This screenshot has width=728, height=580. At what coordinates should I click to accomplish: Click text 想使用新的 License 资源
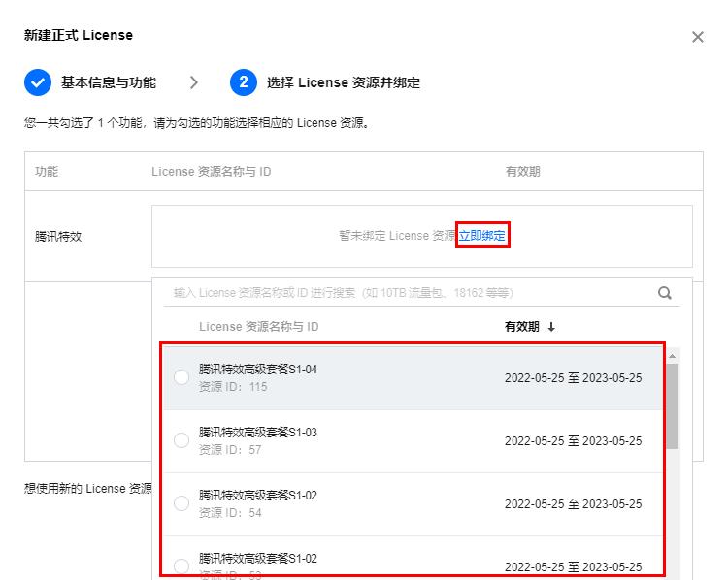87,488
